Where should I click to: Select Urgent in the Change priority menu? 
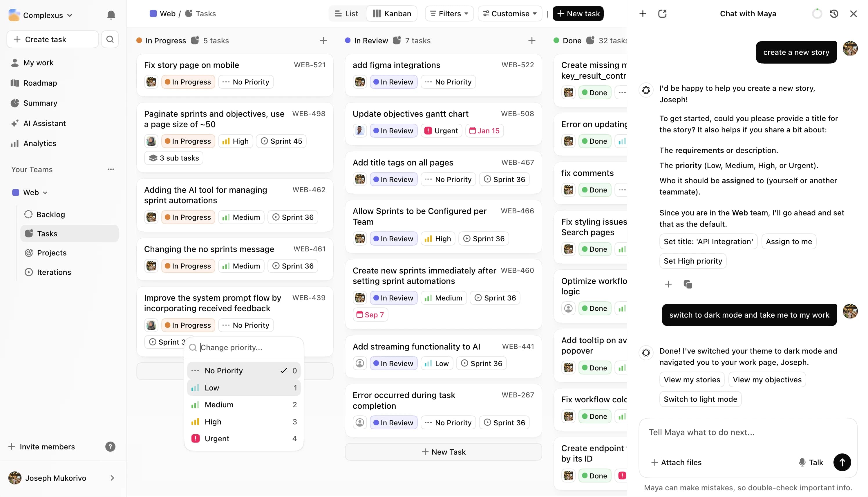click(x=216, y=438)
